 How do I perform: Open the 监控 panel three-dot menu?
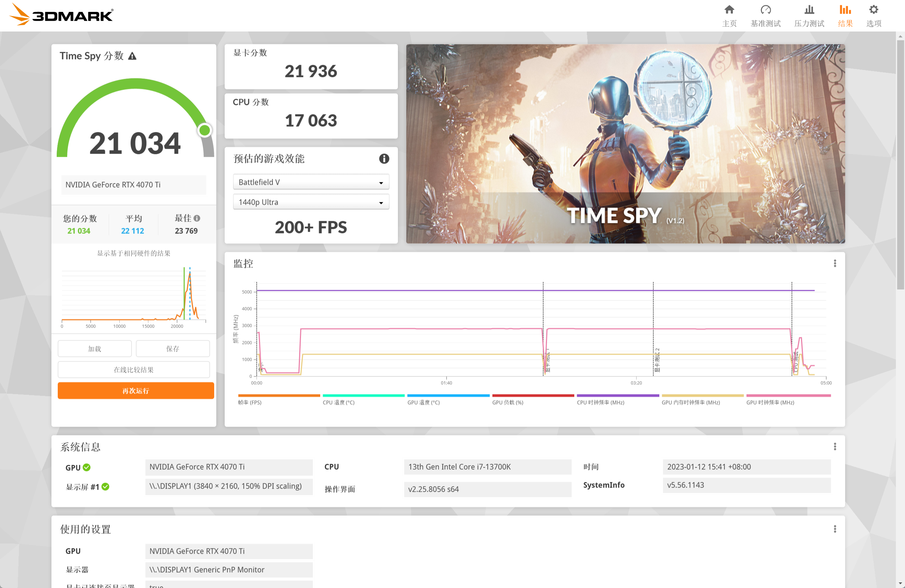click(835, 263)
